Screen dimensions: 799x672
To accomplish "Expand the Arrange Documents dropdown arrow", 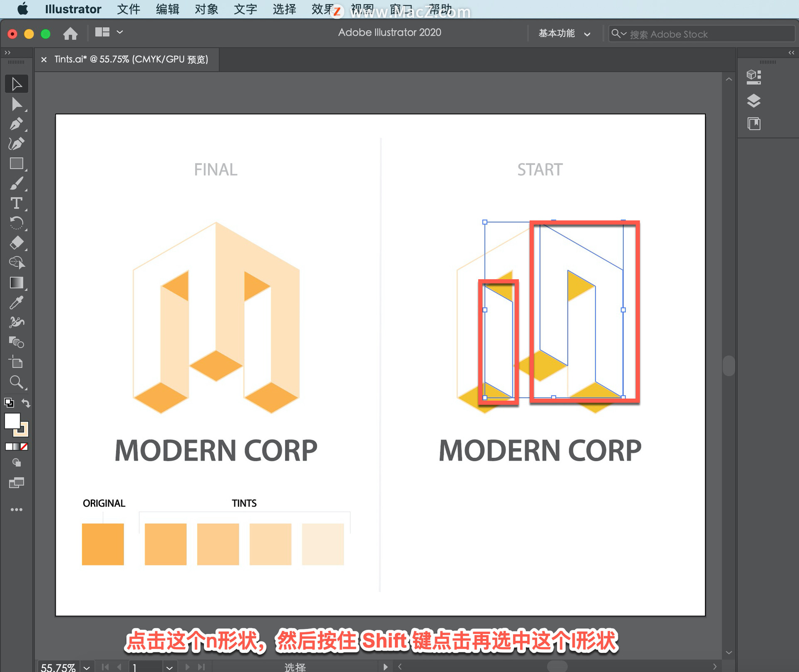I will click(120, 32).
